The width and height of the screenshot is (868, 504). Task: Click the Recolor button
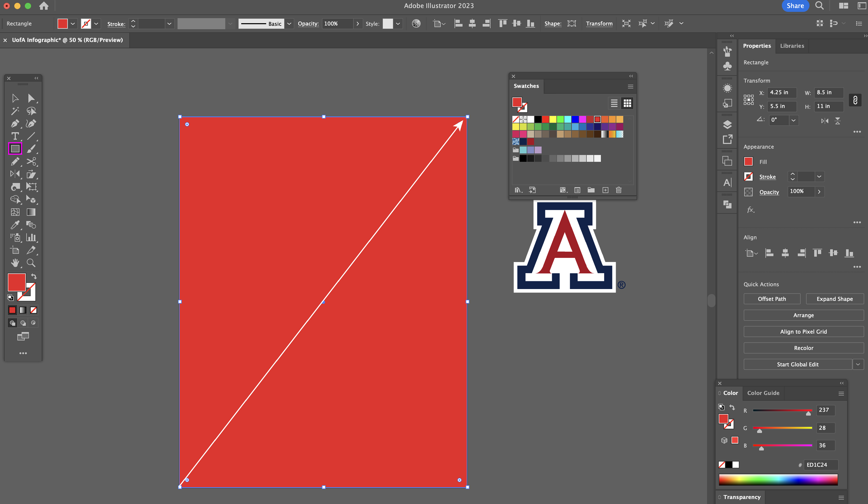803,348
